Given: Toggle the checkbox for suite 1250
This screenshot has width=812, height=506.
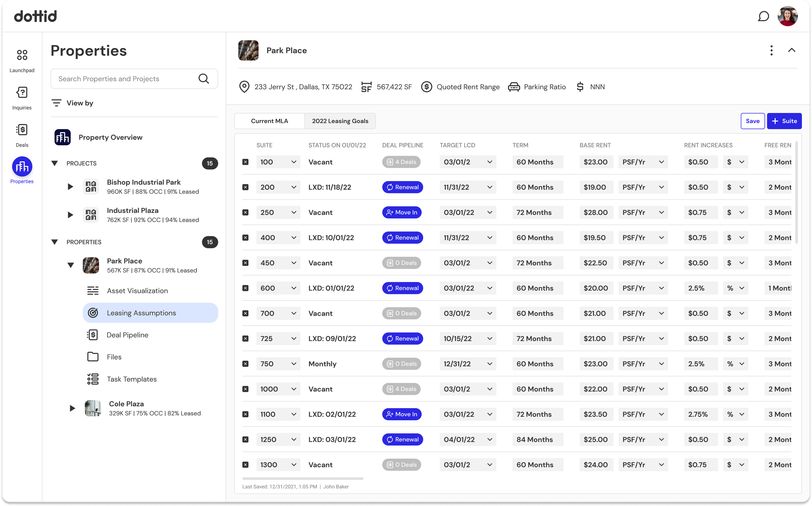Looking at the screenshot, I should (x=246, y=439).
